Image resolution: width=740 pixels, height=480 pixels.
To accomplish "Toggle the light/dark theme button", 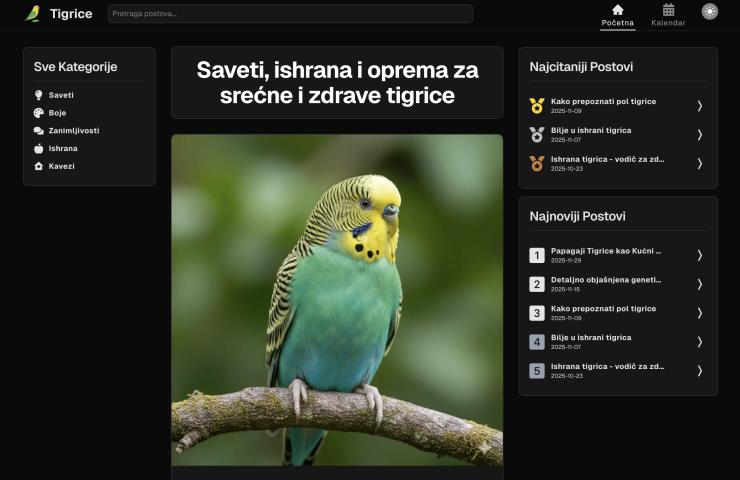I will tap(710, 12).
